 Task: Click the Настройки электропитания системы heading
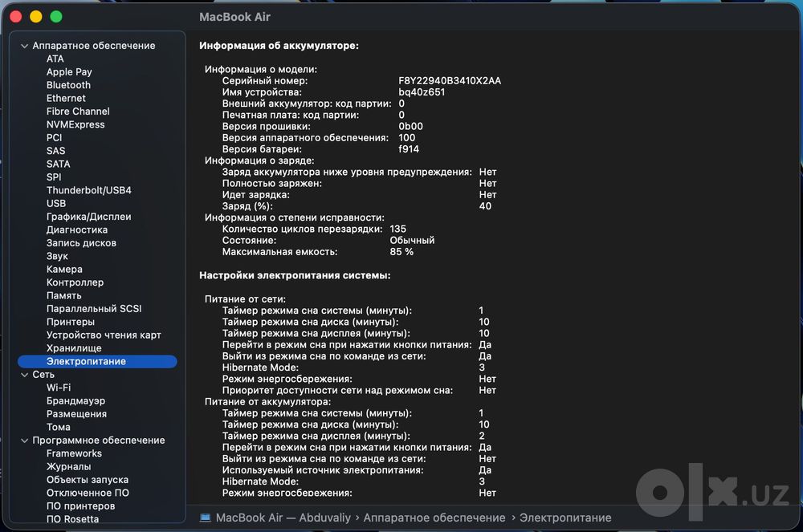pyautogui.click(x=295, y=275)
